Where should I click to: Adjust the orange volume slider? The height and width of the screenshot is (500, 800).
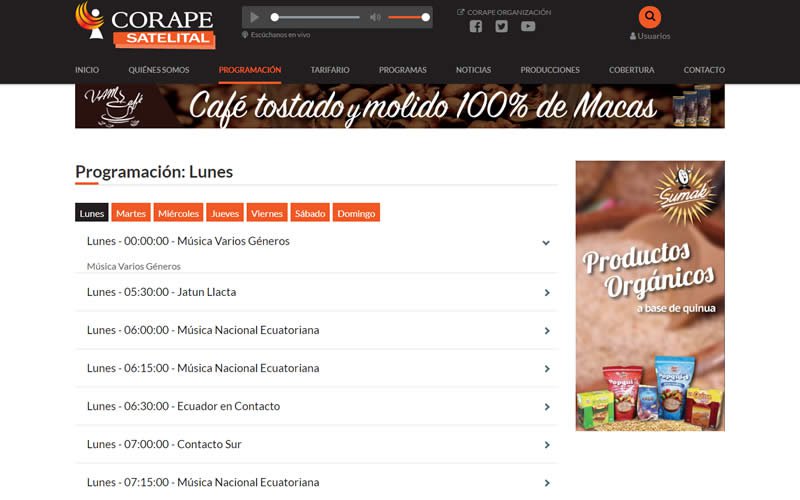(x=408, y=18)
